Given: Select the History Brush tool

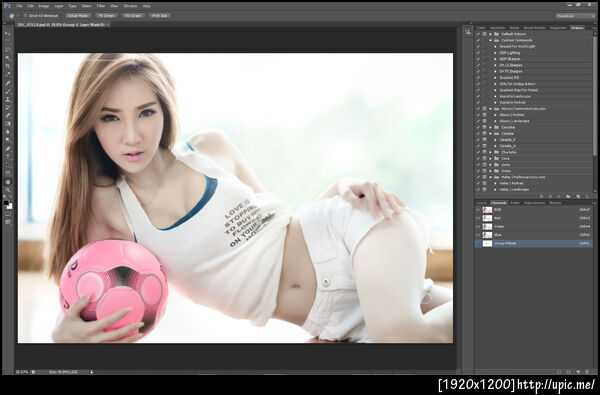Looking at the screenshot, I should [8, 108].
